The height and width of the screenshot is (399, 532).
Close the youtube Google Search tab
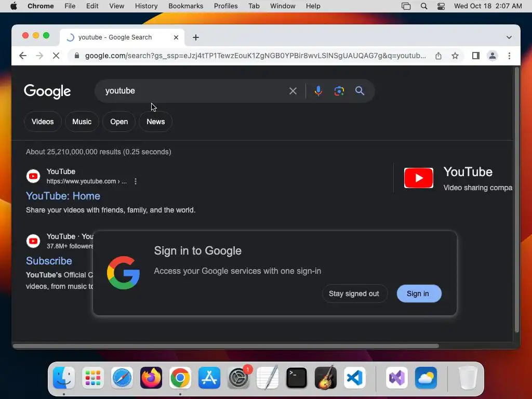(176, 37)
